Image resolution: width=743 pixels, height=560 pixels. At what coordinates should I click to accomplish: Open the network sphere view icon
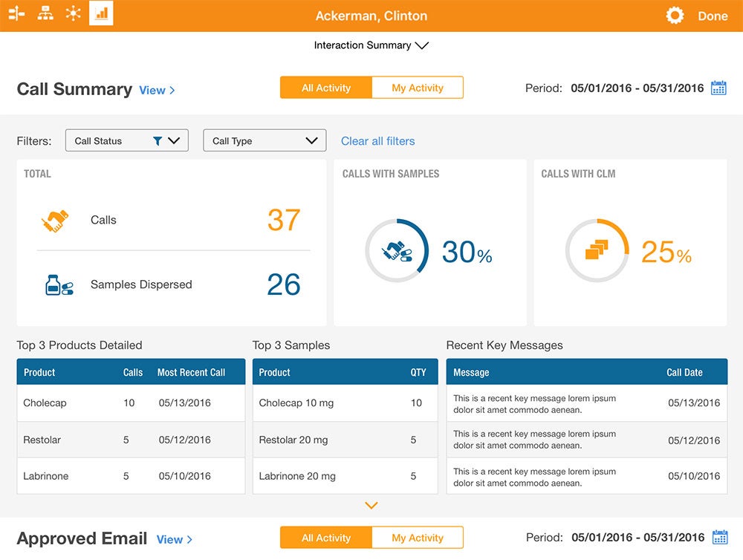[x=74, y=13]
